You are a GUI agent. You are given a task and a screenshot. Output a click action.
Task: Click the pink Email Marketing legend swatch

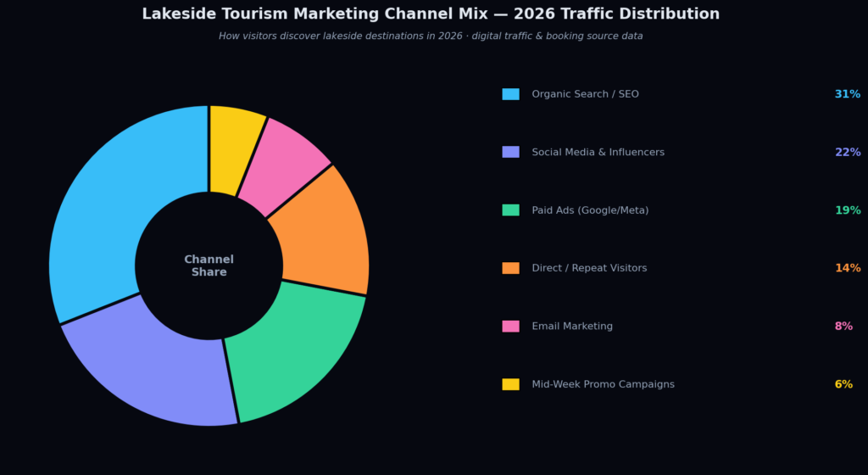[510, 326]
